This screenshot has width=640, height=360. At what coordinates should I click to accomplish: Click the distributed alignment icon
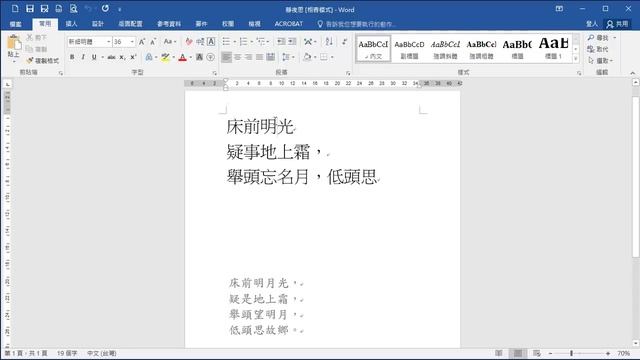(270, 57)
